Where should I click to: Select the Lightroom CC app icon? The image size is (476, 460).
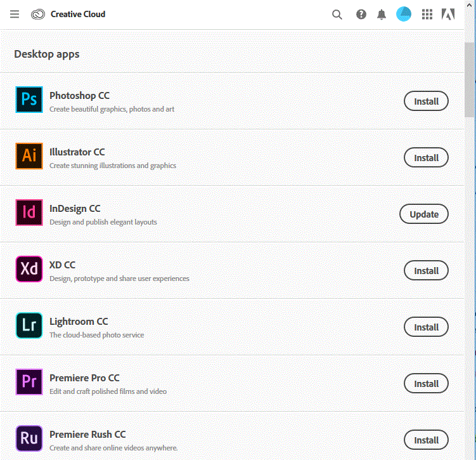coord(29,326)
